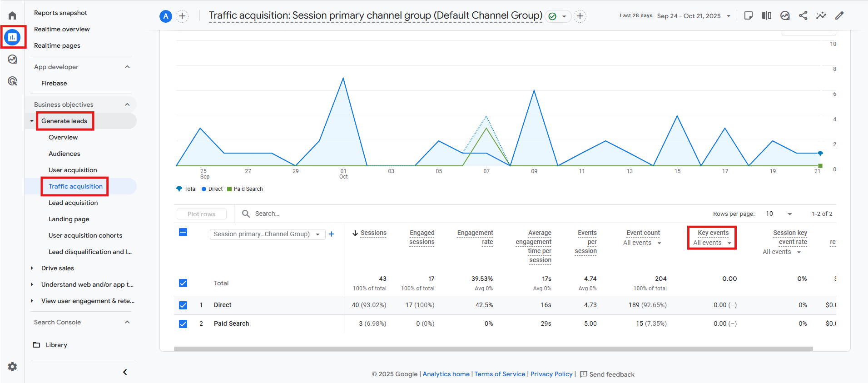Sort by Engagement rate column header
Image resolution: width=868 pixels, height=383 pixels.
[x=475, y=237]
